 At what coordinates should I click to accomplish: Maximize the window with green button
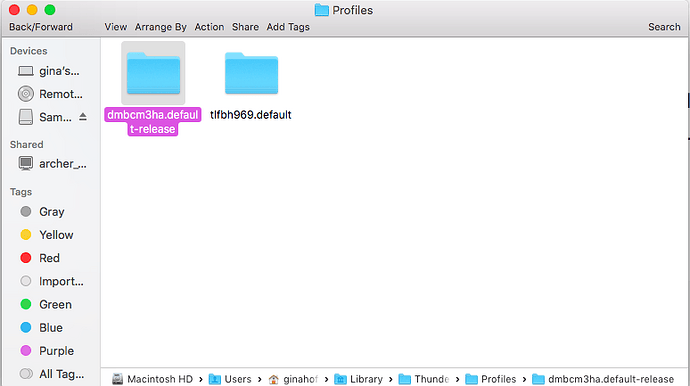tap(50, 10)
